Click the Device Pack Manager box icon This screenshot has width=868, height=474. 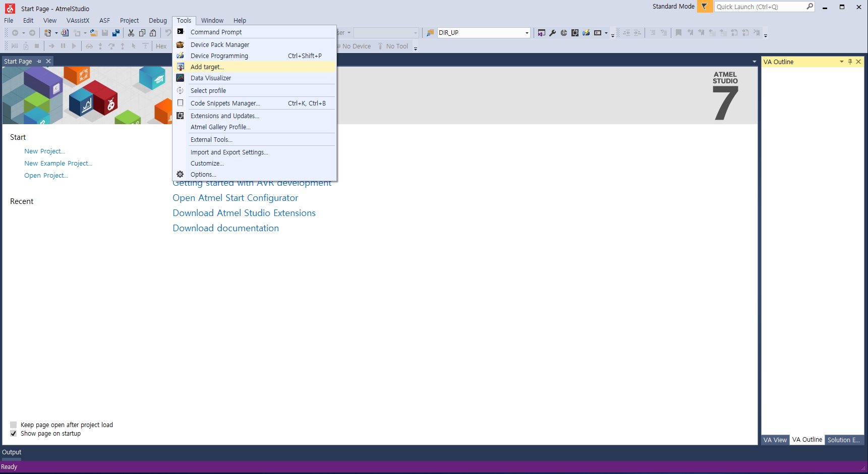click(x=180, y=44)
